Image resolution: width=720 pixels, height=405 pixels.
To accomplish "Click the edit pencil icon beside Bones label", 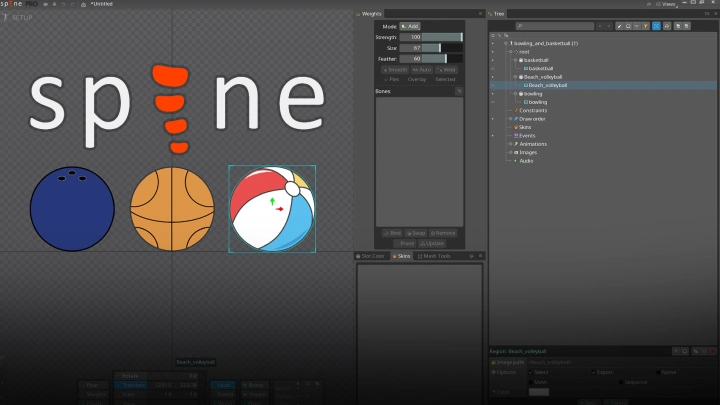I will pos(459,91).
